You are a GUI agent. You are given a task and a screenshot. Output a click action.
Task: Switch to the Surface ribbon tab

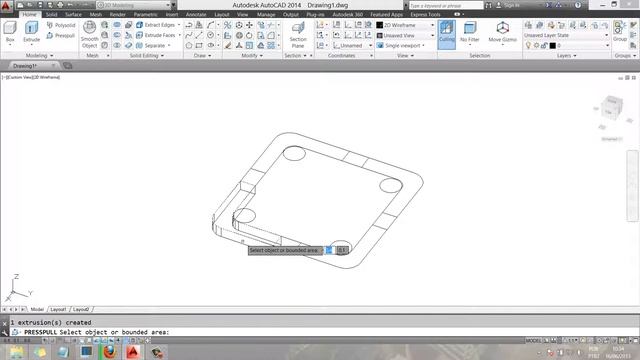(x=73, y=14)
